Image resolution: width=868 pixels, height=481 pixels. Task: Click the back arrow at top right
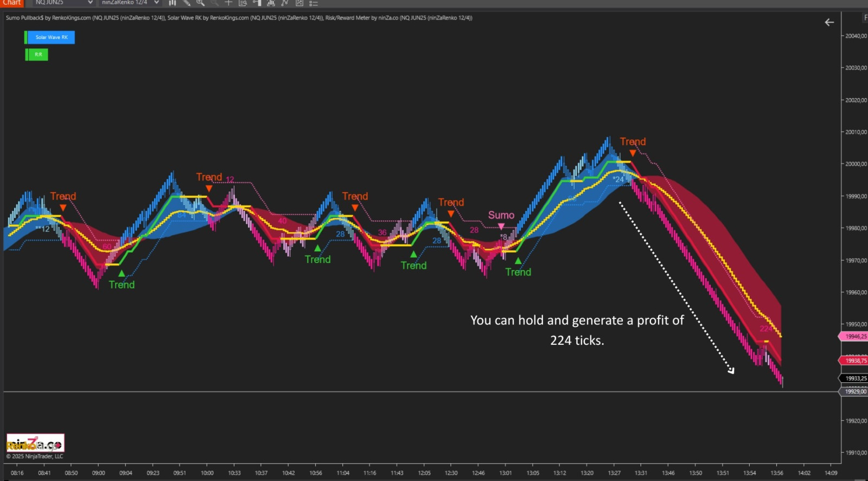[x=829, y=22]
